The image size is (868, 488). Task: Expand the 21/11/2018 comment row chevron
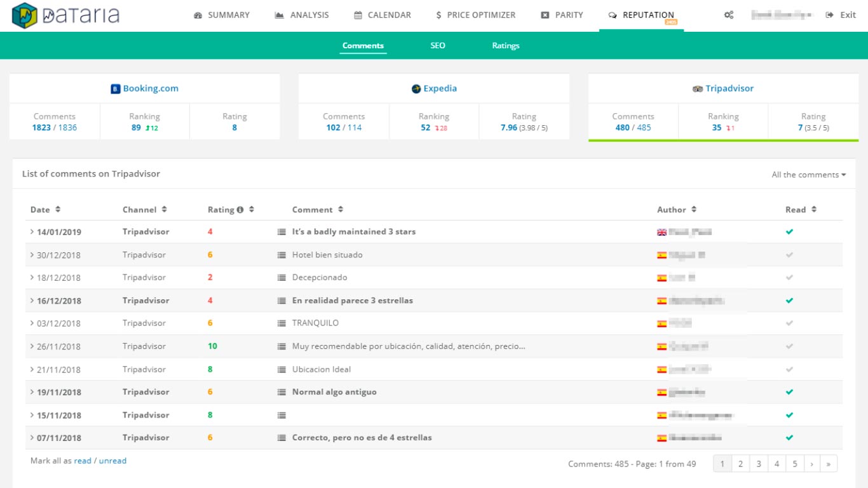pos(32,369)
